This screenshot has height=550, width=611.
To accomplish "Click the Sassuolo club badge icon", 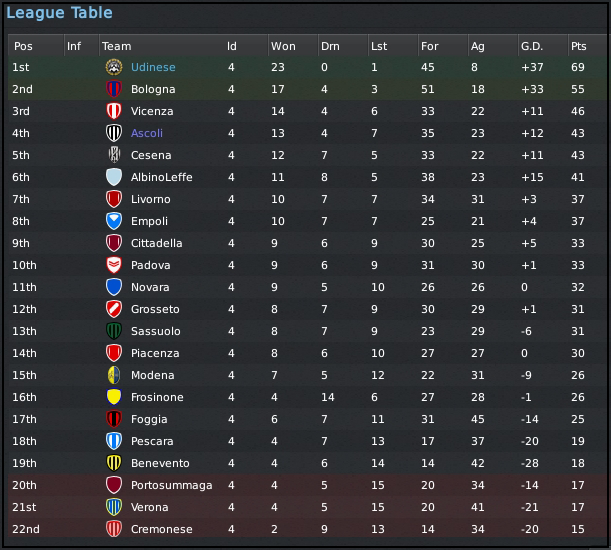I will point(113,331).
